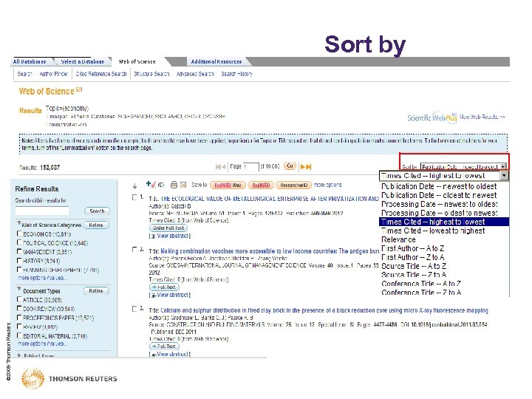Select checkbox for result 3
The width and height of the screenshot is (532, 399).
(134, 309)
